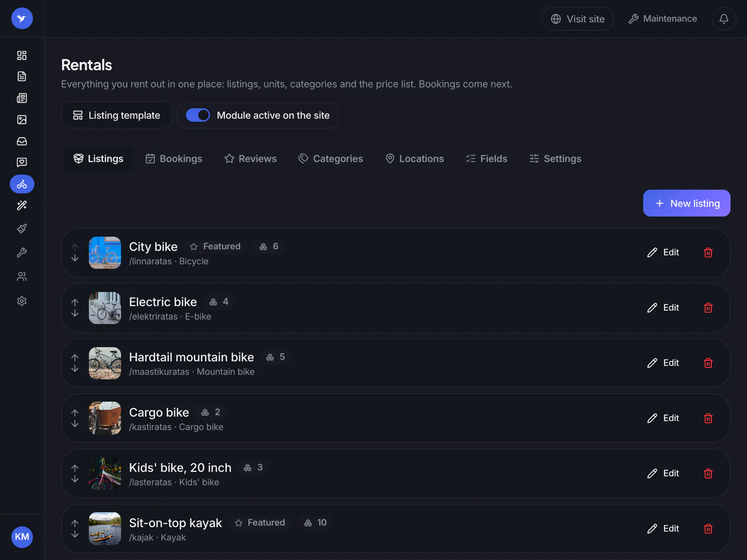Open the heart message icon in sidebar
The image size is (747, 560).
22,162
